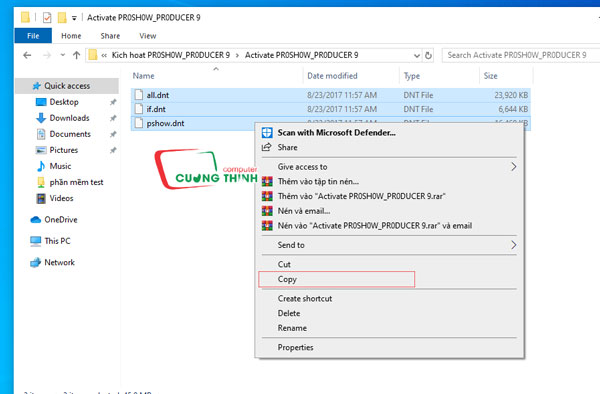
Task: Choose Create shortcut in context menu
Action: (x=389, y=298)
